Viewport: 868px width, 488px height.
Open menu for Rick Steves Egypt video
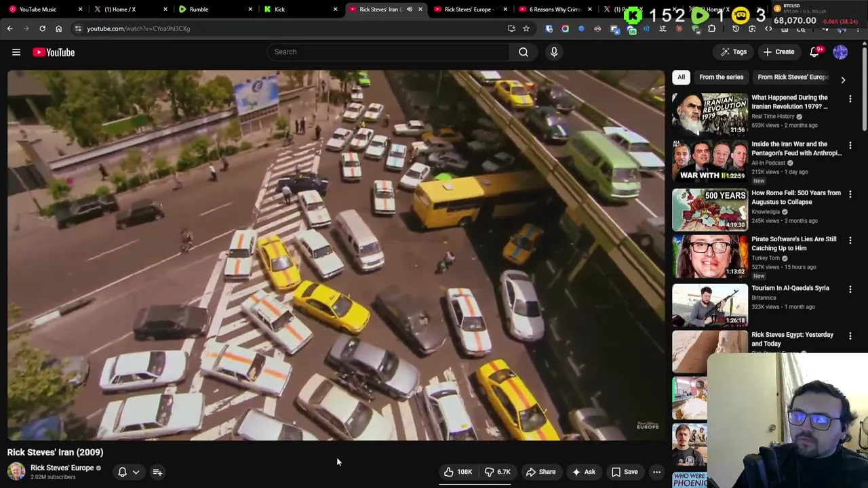click(x=850, y=336)
